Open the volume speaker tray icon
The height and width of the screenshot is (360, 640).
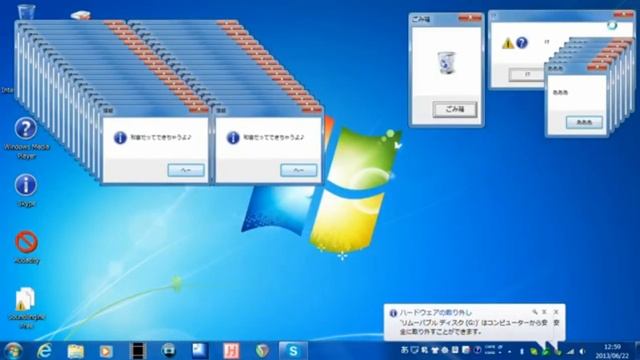click(x=582, y=351)
